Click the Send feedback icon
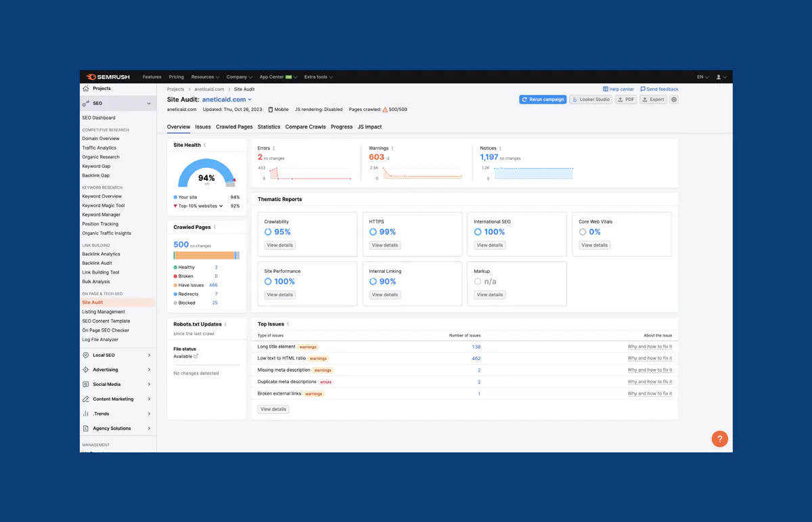Image resolution: width=812 pixels, height=522 pixels. tap(659, 89)
